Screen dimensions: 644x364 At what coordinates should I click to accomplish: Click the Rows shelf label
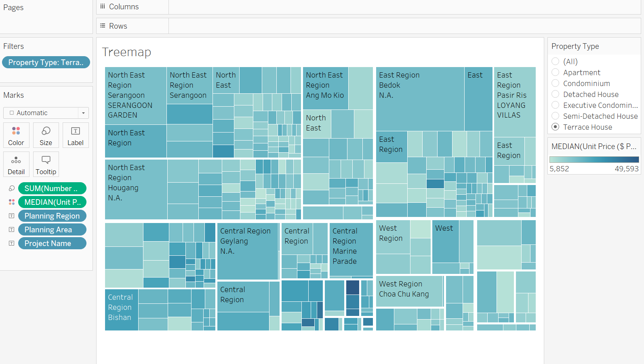[118, 26]
